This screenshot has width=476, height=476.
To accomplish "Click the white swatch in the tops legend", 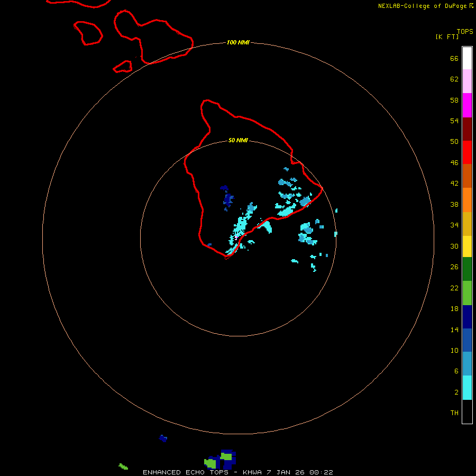I will point(467,58).
